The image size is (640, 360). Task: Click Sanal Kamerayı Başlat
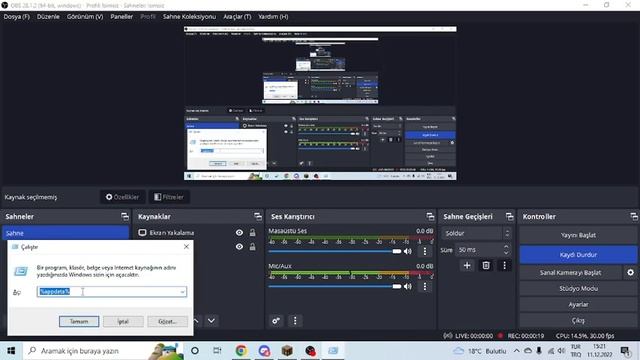tap(570, 272)
